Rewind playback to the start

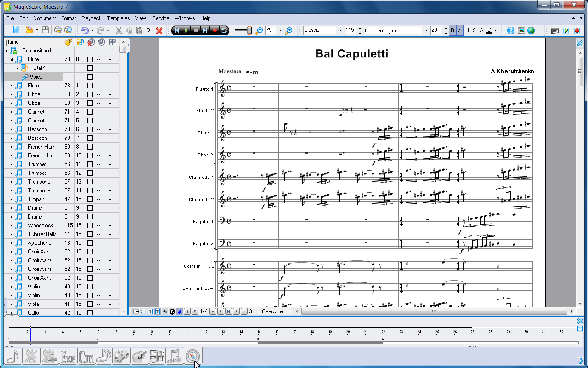point(176,30)
